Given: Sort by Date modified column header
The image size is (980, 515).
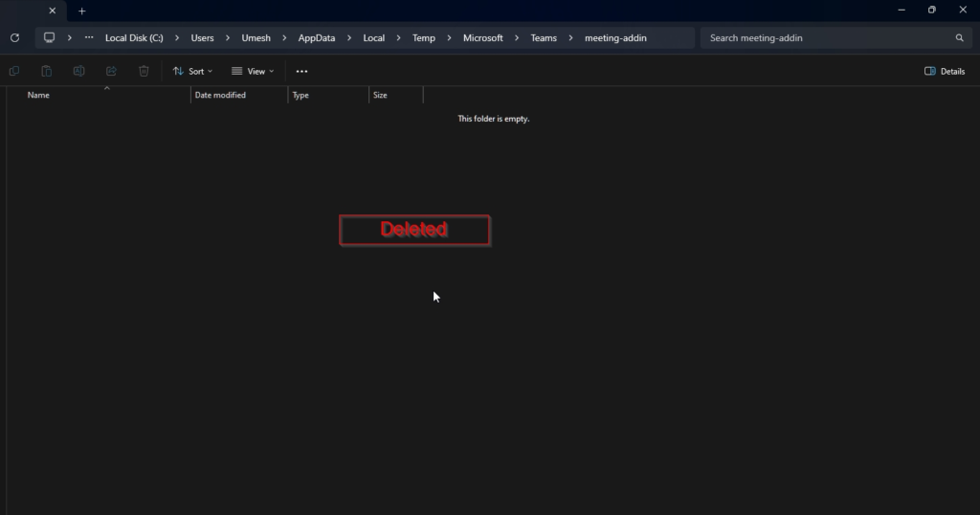Looking at the screenshot, I should [238, 95].
